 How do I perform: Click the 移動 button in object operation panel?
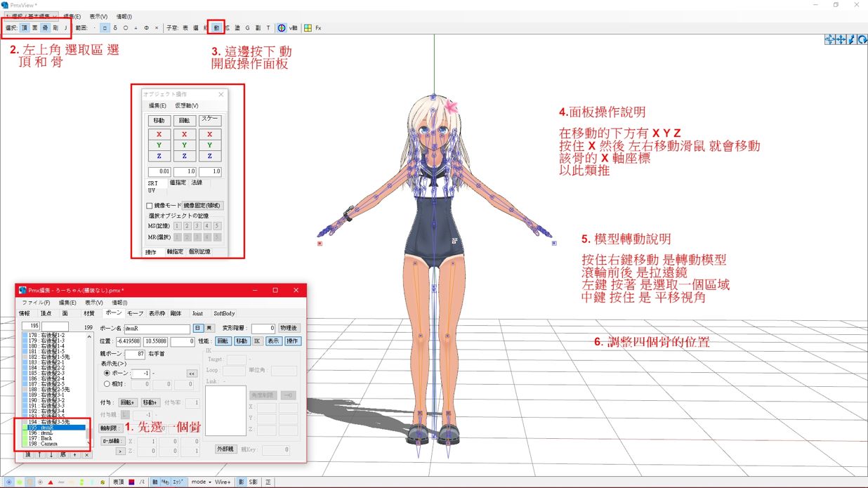coord(159,121)
